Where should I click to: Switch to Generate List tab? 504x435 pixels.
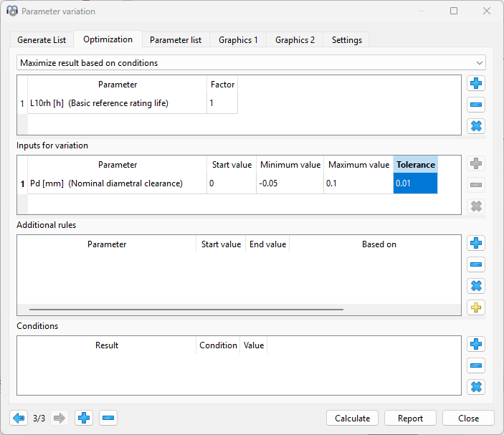click(42, 40)
